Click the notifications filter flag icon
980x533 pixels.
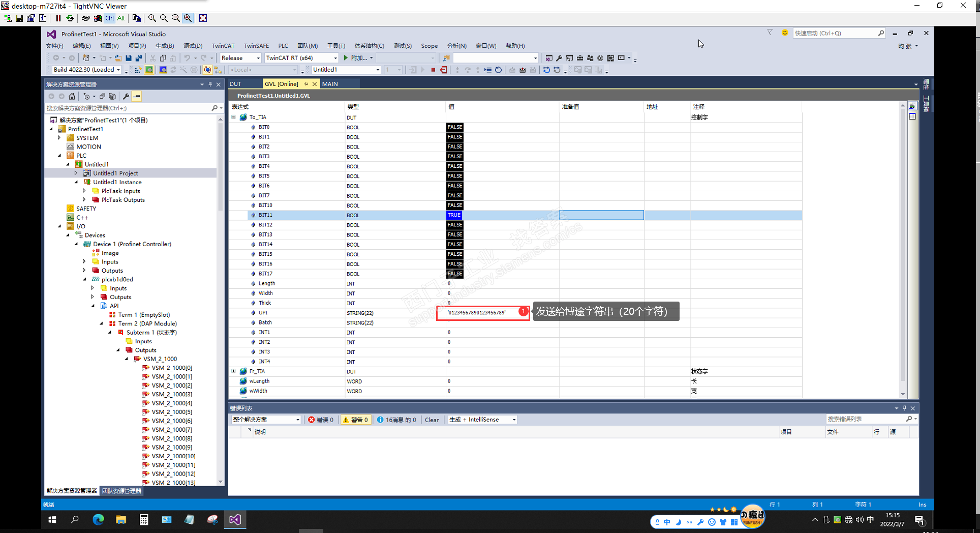(770, 33)
